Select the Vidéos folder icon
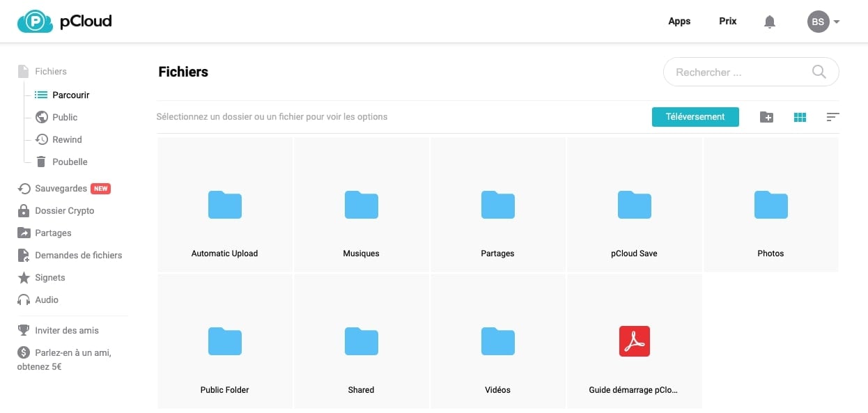 click(498, 341)
